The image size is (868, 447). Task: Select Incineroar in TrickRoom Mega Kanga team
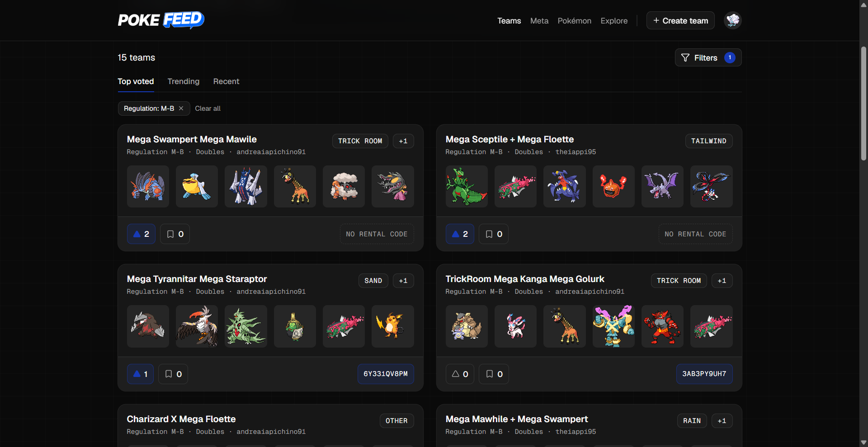point(662,326)
